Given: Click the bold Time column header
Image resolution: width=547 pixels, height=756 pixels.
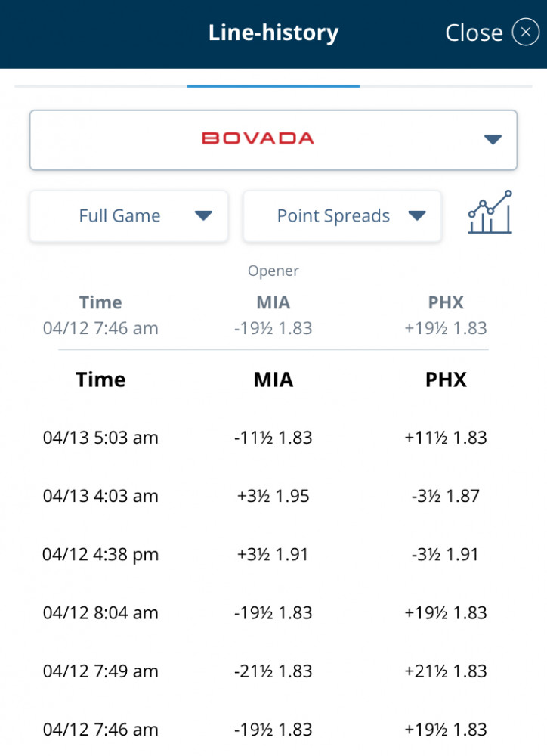Looking at the screenshot, I should click(x=100, y=380).
